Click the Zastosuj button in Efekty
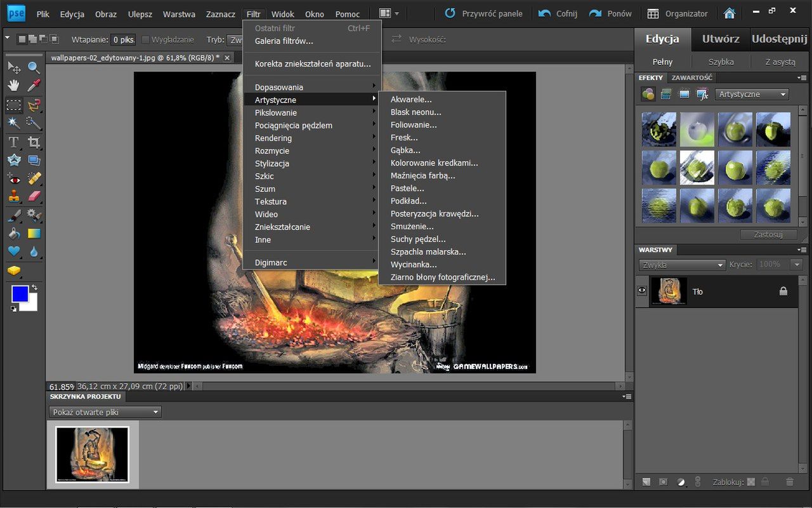The width and height of the screenshot is (812, 508). click(768, 234)
